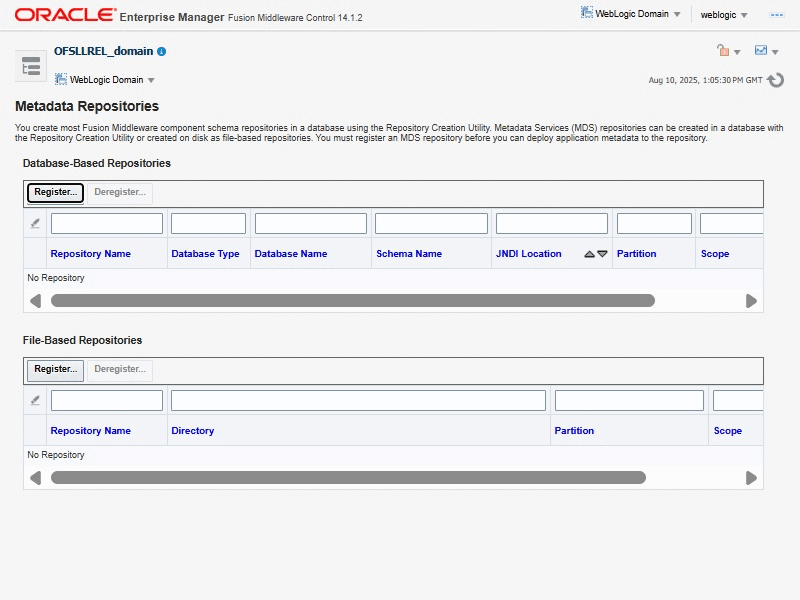
Task: Click Database-Based table horizontal scrollbar
Action: [x=353, y=301]
